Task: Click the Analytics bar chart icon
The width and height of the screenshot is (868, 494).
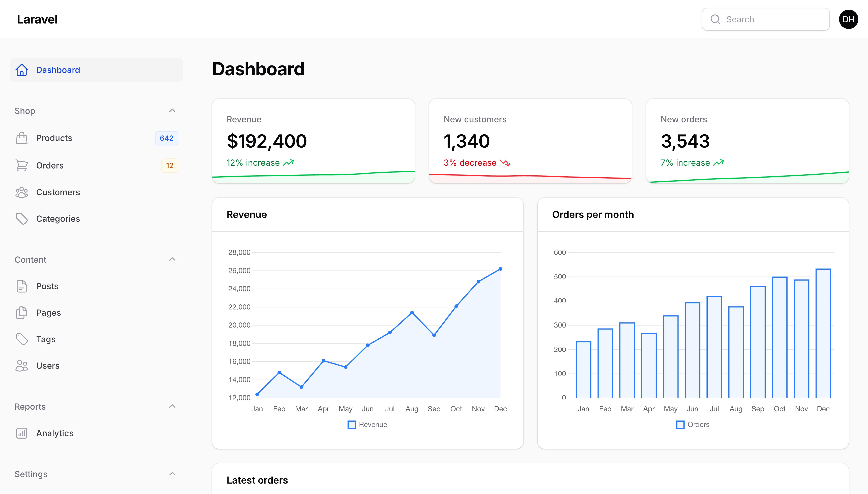Action: point(22,433)
